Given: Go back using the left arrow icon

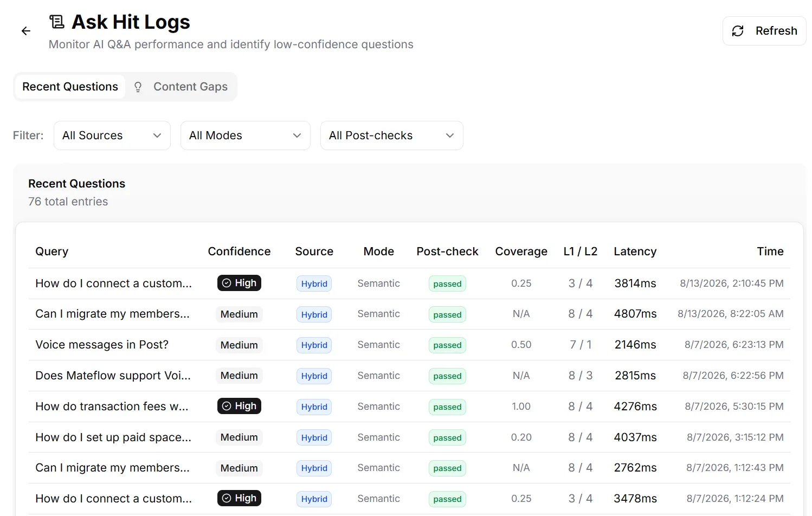Looking at the screenshot, I should click(x=26, y=31).
